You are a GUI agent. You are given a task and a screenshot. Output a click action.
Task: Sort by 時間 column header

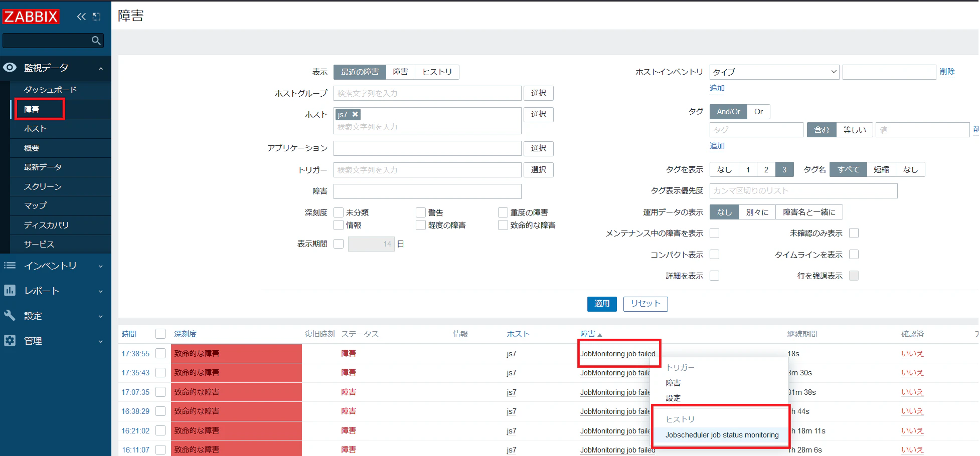click(129, 334)
